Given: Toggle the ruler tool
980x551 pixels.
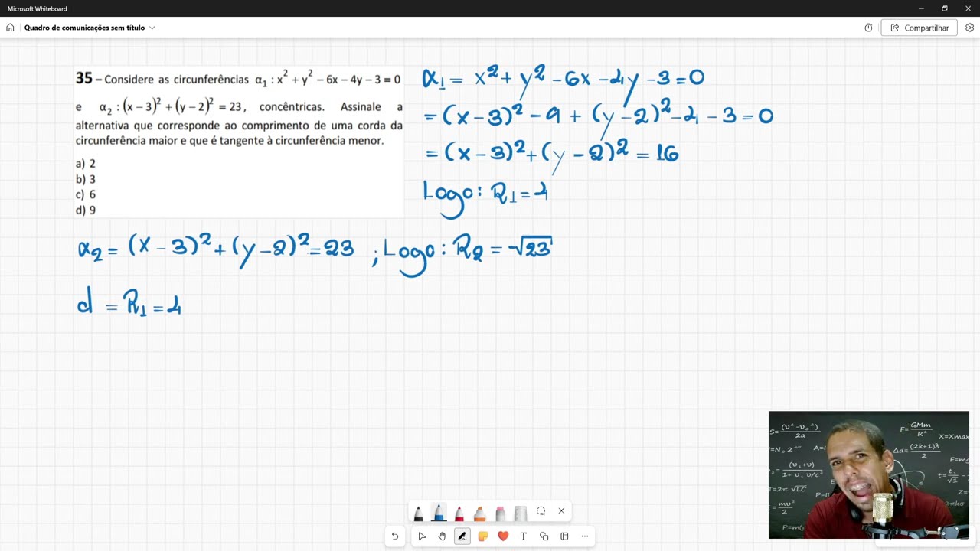Looking at the screenshot, I should [x=521, y=512].
